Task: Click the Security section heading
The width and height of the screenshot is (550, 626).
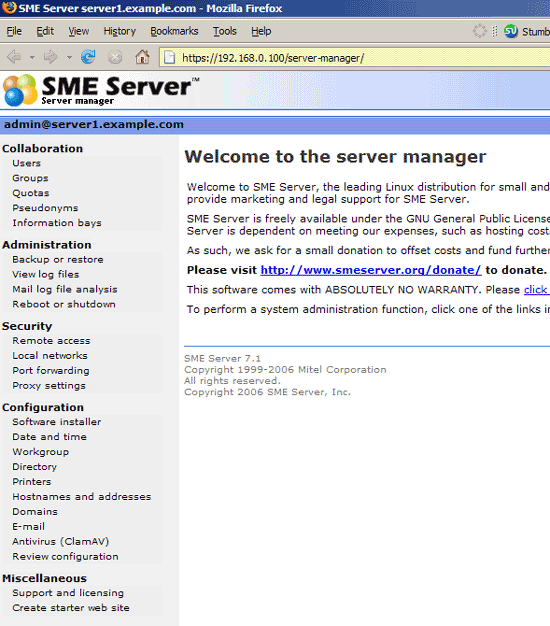Action: coord(27,326)
